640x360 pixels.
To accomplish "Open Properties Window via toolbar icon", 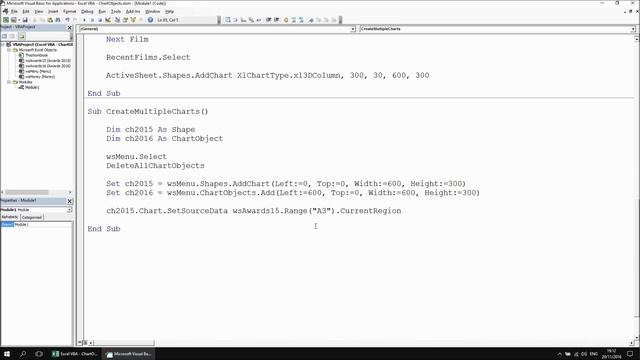I will pyautogui.click(x=125, y=20).
